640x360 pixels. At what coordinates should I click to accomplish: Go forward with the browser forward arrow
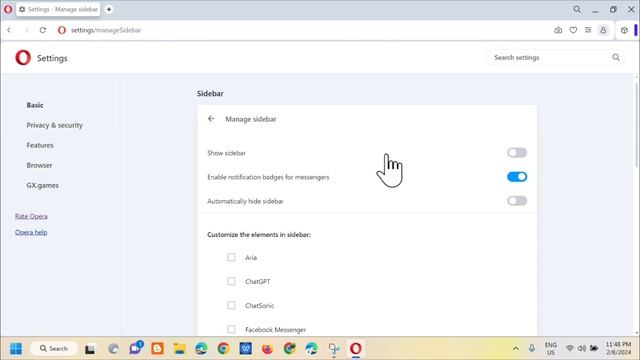(x=27, y=30)
